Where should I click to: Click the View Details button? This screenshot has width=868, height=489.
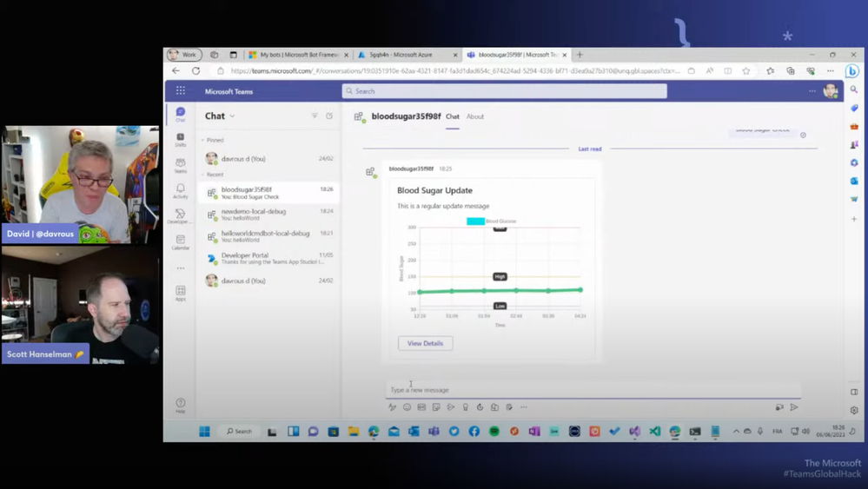425,344
